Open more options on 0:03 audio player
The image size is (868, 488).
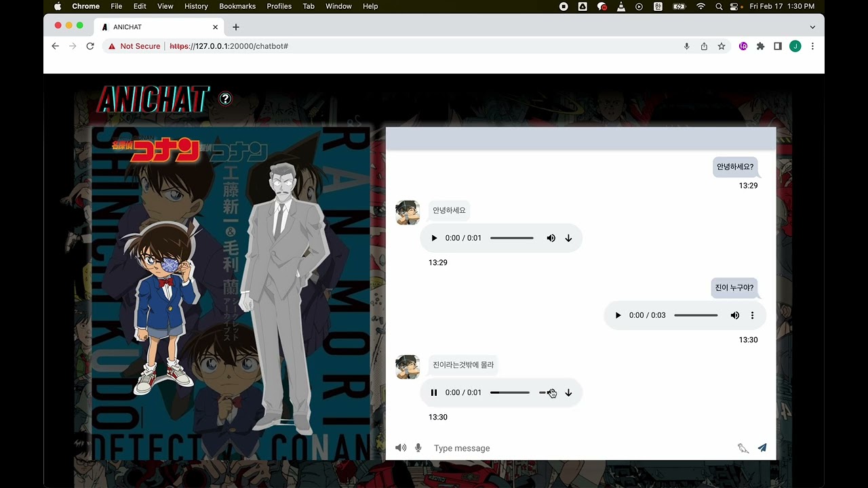752,315
